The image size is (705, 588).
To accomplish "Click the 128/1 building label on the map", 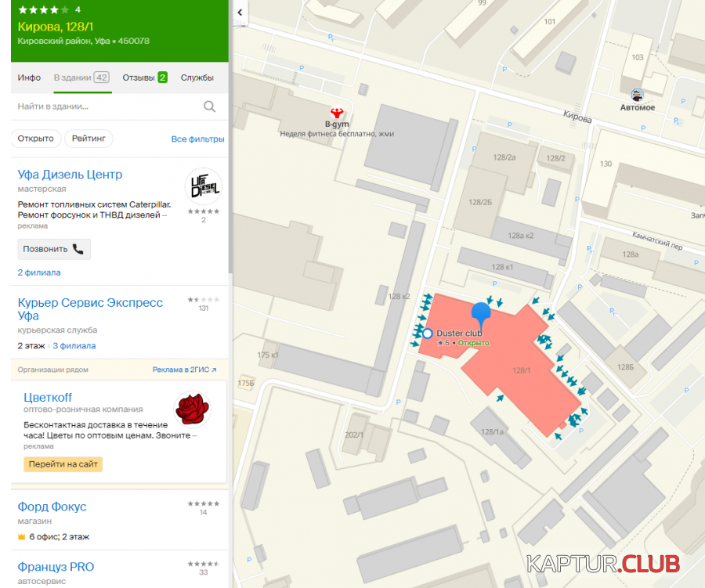I will tap(521, 370).
